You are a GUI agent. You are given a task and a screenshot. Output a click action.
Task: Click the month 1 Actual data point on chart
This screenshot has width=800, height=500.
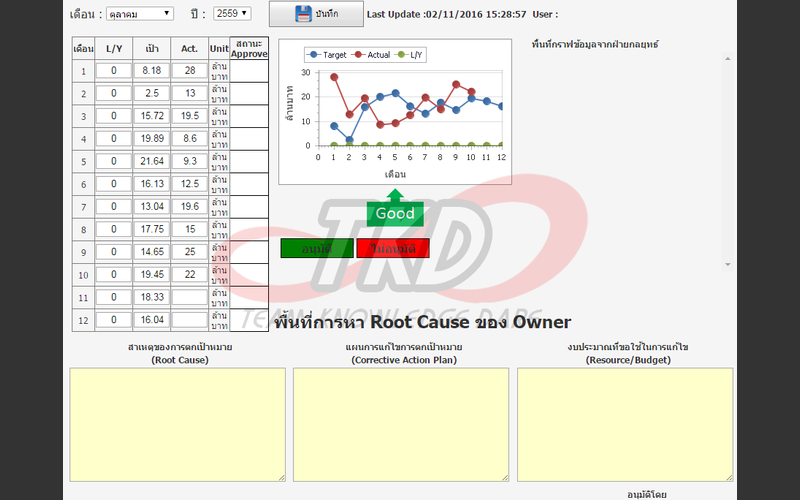coord(334,78)
